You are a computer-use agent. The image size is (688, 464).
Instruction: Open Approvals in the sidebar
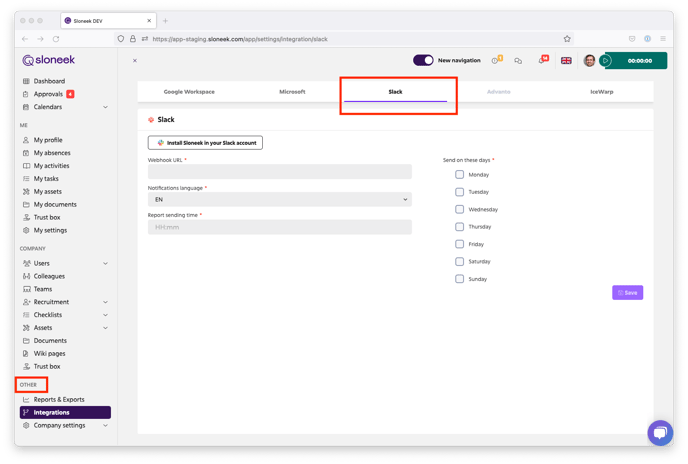point(48,94)
